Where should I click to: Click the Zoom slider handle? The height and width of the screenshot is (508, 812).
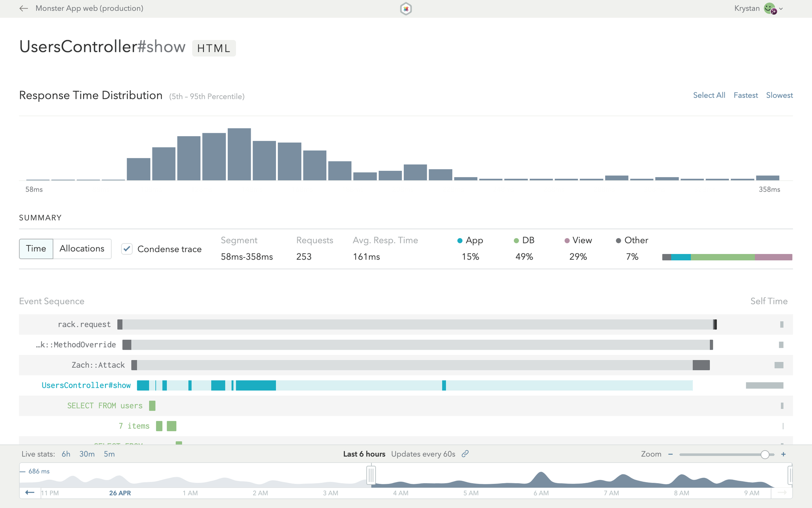pyautogui.click(x=765, y=454)
